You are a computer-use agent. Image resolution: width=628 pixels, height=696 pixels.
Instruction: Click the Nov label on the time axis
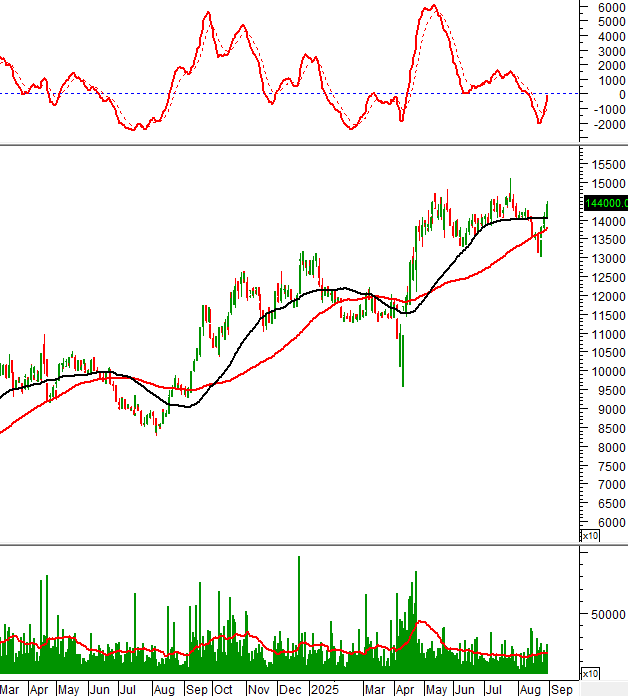tap(259, 689)
